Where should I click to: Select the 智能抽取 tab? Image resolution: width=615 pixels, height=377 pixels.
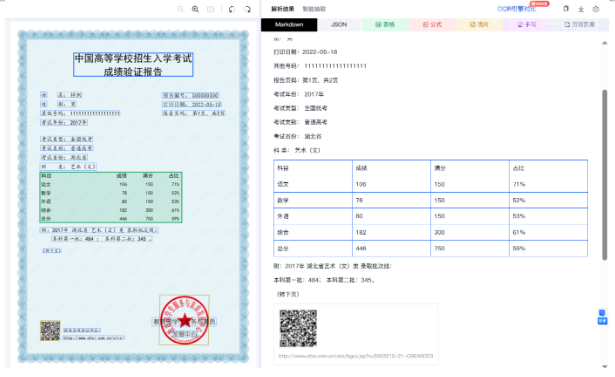click(314, 9)
